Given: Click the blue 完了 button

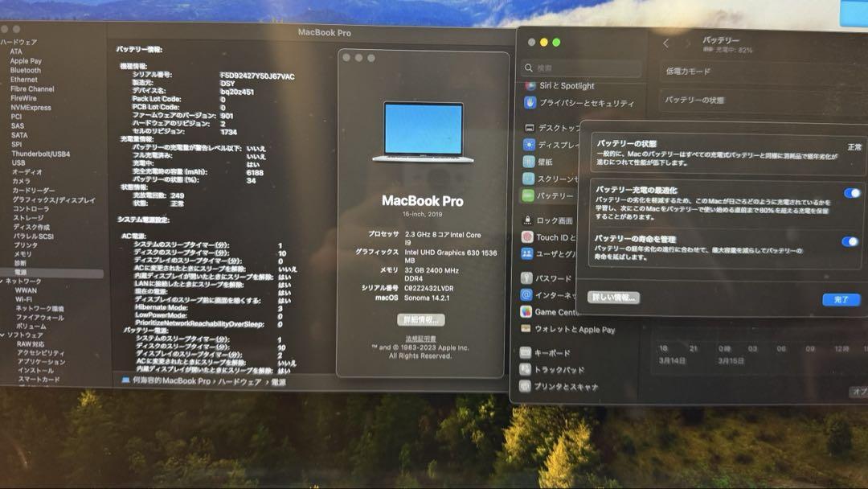Looking at the screenshot, I should pos(841,300).
